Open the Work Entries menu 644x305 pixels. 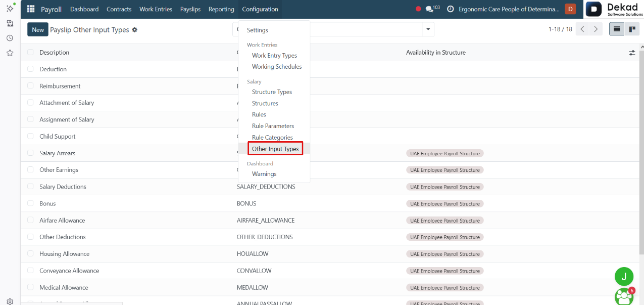[x=156, y=9]
